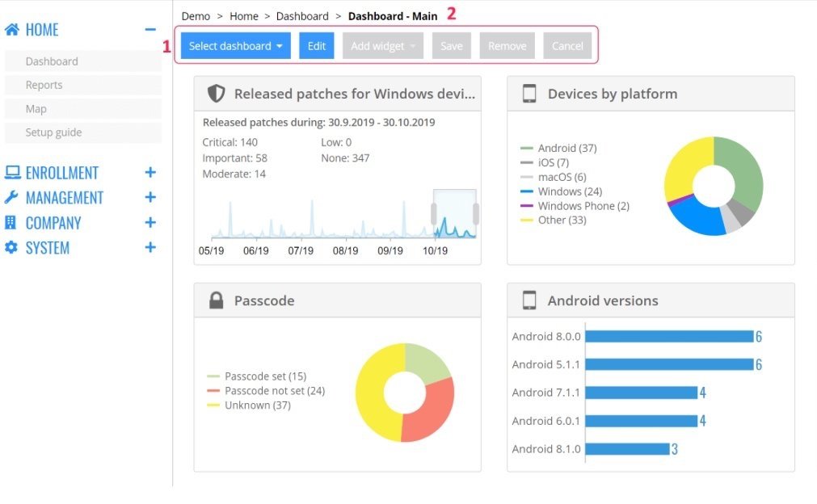Click the MANAGEMENT menu heading
The image size is (817, 504).
tap(65, 197)
